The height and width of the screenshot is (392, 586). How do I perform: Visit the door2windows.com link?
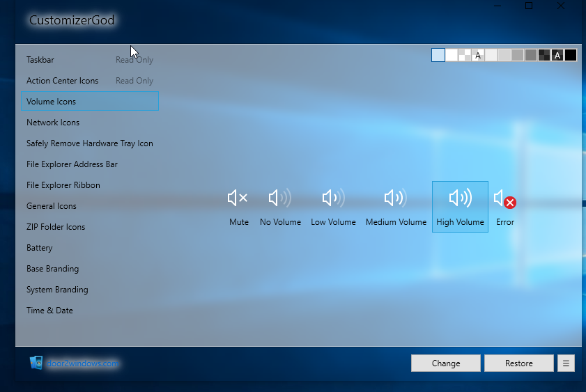click(x=82, y=363)
